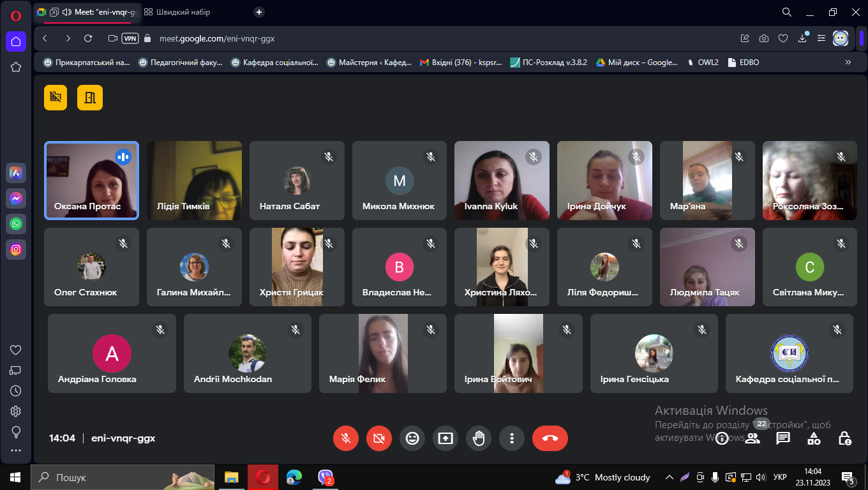The image size is (868, 490).
Task: Open host controls lock icon
Action: 844,438
